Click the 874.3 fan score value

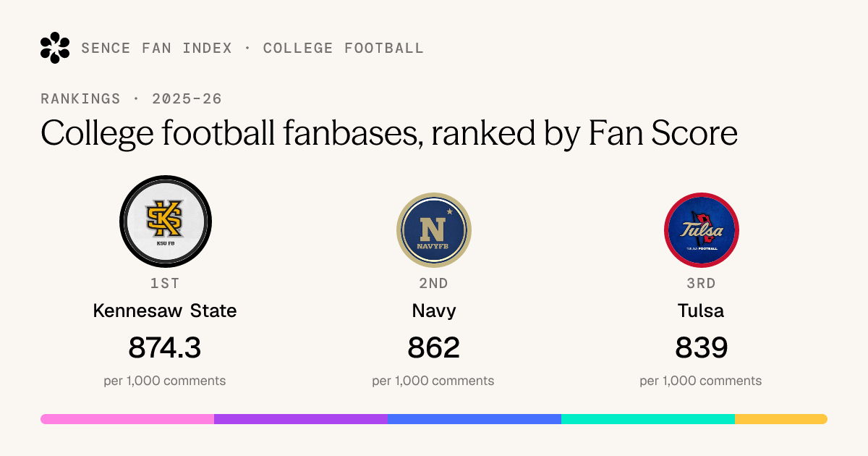tap(165, 348)
